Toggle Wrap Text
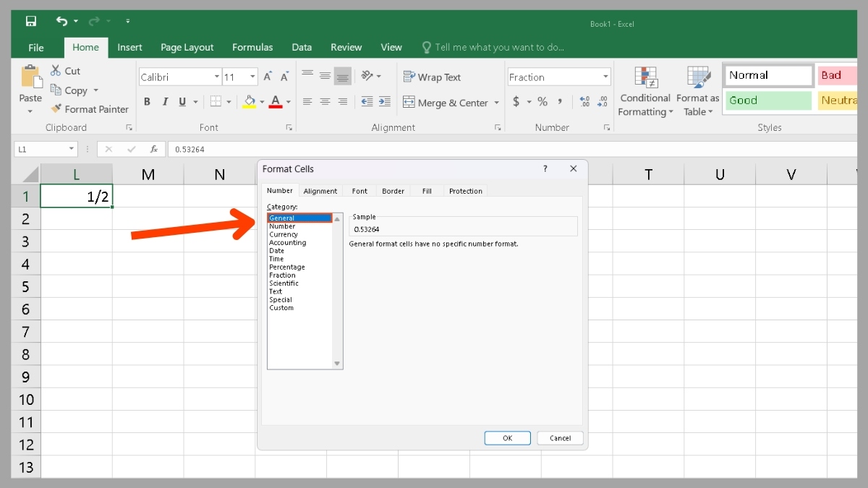Screen dimensions: 868x488 pos(432,77)
